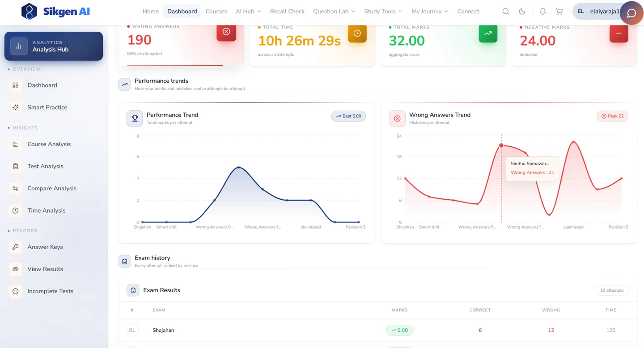Click the Sikgen AI logo
The width and height of the screenshot is (644, 348).
point(56,12)
